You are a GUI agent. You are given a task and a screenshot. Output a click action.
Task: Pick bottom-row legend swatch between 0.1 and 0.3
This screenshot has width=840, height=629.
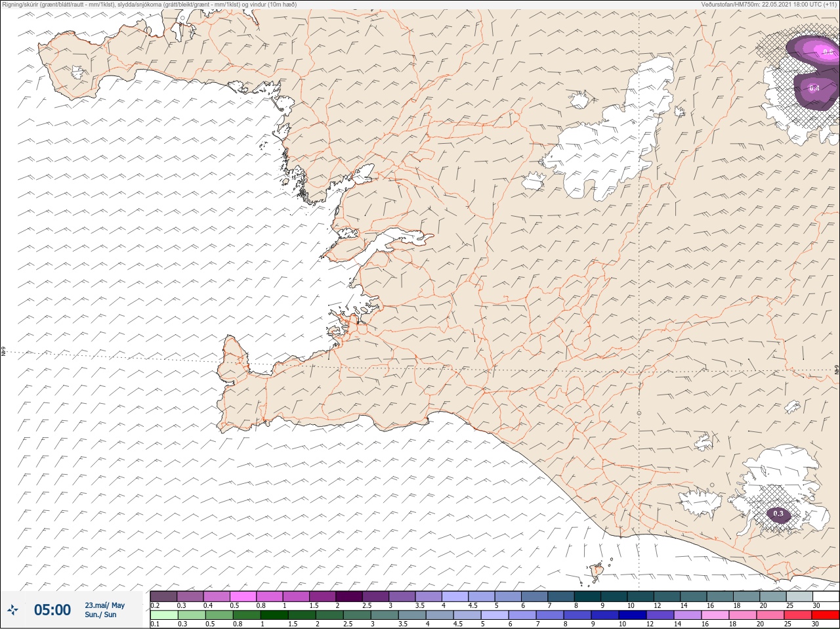pos(163,615)
